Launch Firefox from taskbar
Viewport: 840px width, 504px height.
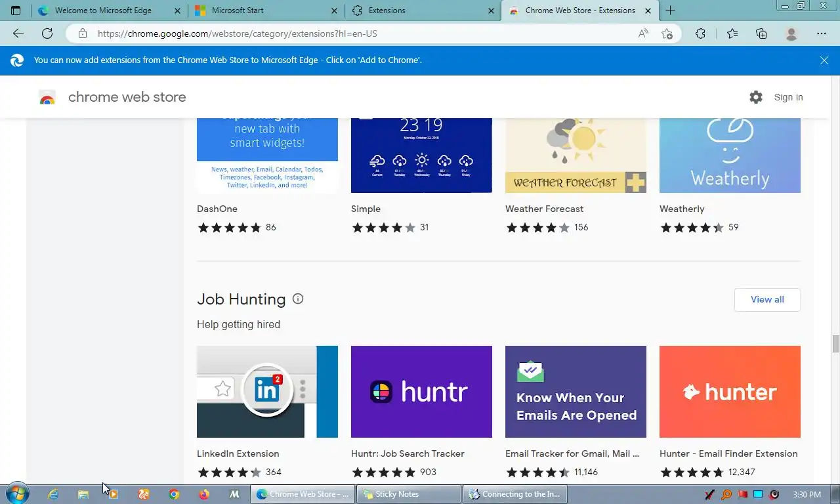(204, 494)
